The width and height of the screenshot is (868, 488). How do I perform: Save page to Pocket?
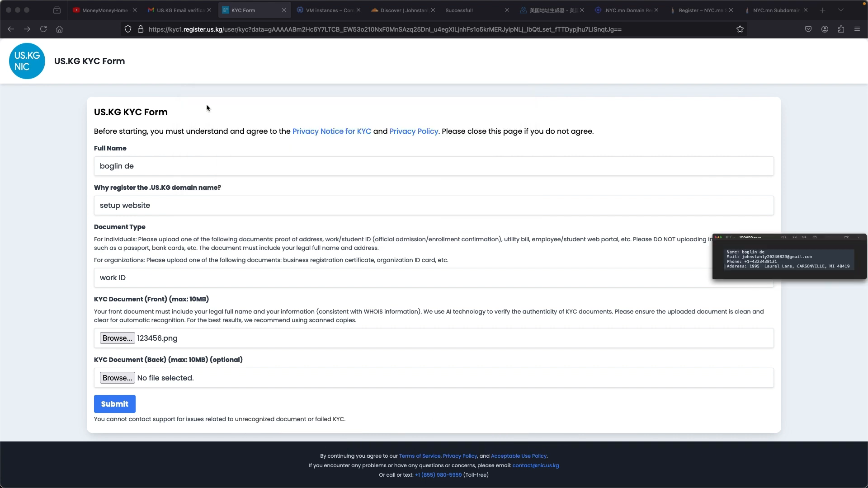(808, 29)
